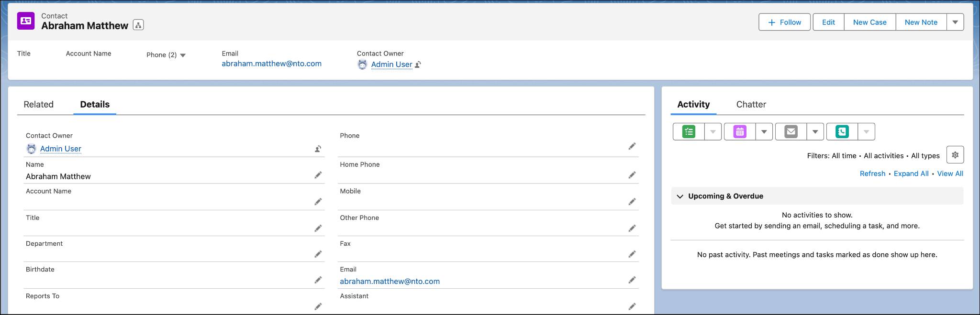The width and height of the screenshot is (980, 315).
Task: Edit the Email field pencil icon
Action: [632, 280]
